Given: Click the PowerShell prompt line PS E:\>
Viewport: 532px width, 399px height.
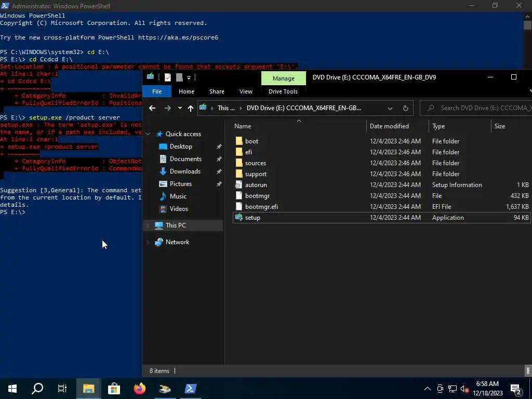Looking at the screenshot, I should pyautogui.click(x=12, y=212).
